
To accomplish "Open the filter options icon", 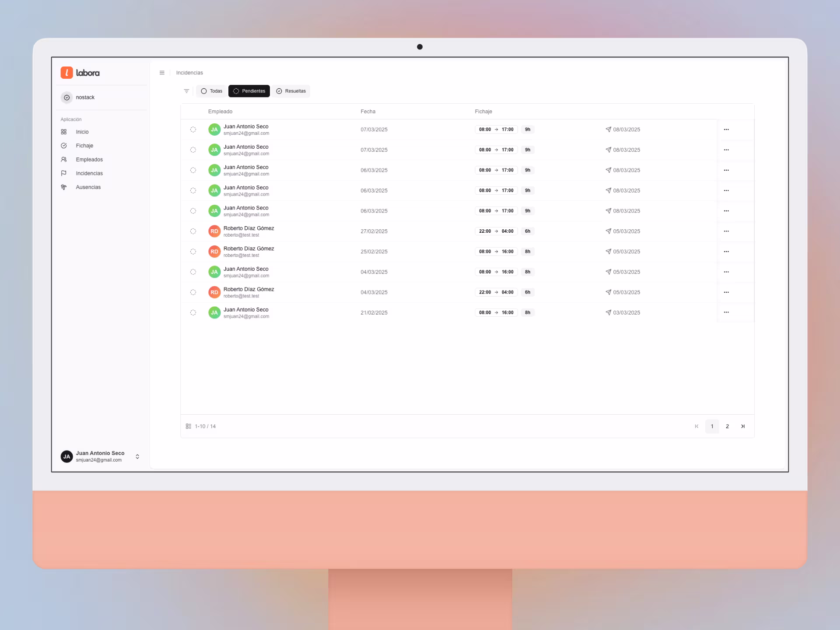I will coord(186,91).
